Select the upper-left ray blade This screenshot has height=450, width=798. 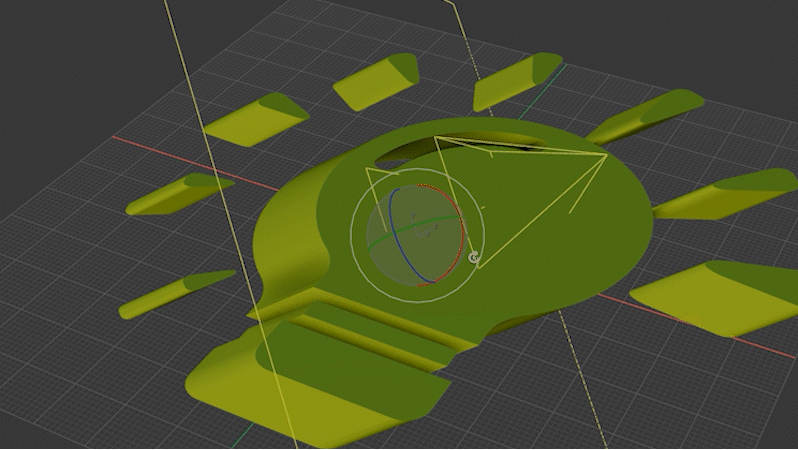256,118
